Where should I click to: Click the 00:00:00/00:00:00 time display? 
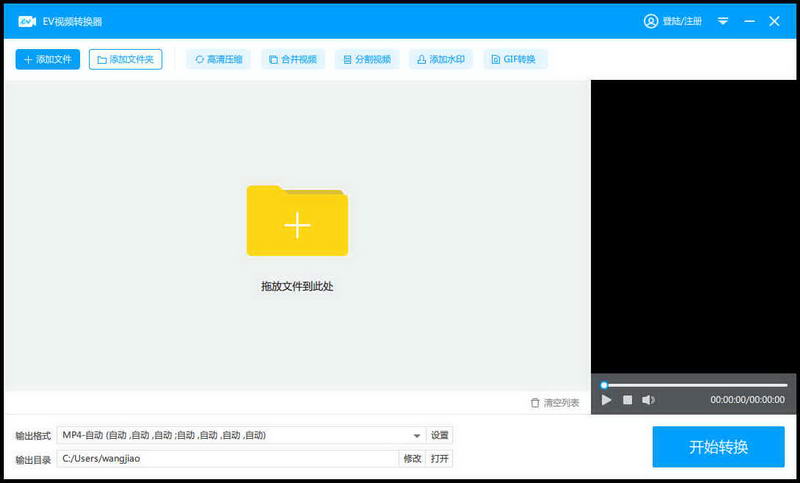point(747,400)
